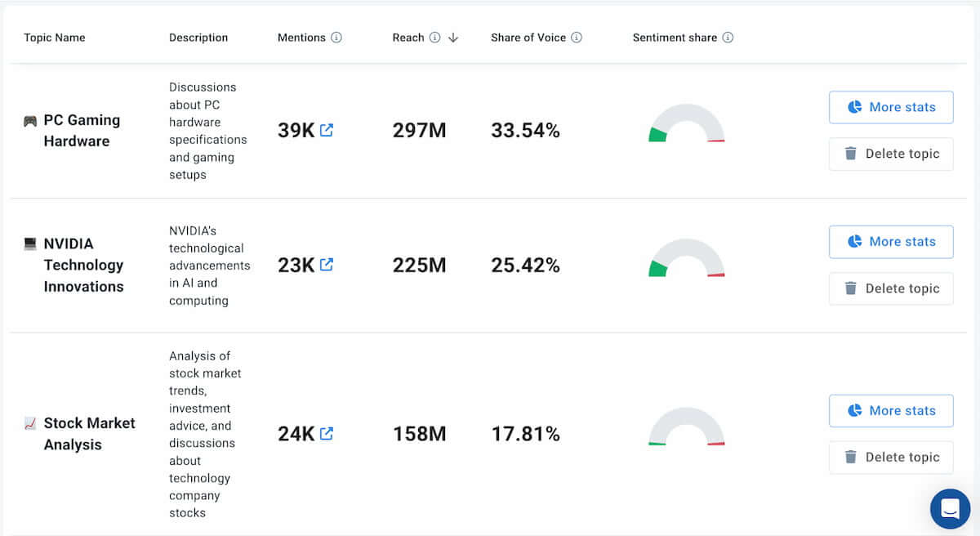Open More stats for Stock Market Analysis

tap(891, 410)
